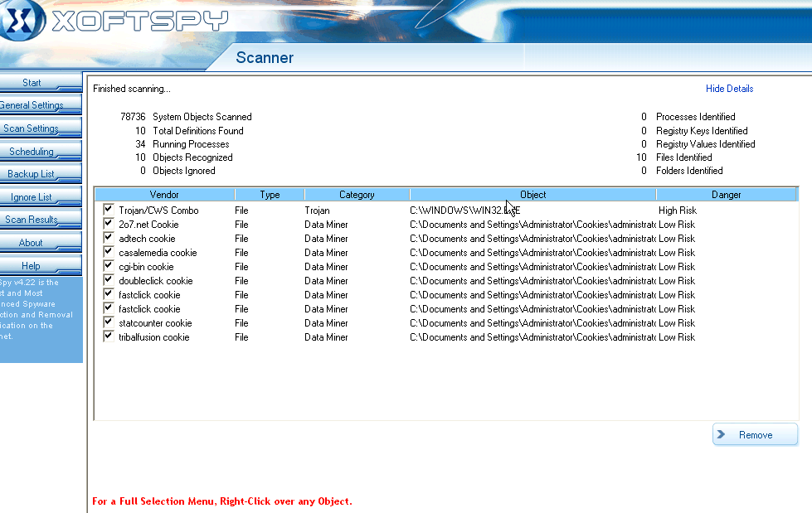Image resolution: width=812 pixels, height=513 pixels.
Task: Open the Backup List
Action: coord(41,174)
